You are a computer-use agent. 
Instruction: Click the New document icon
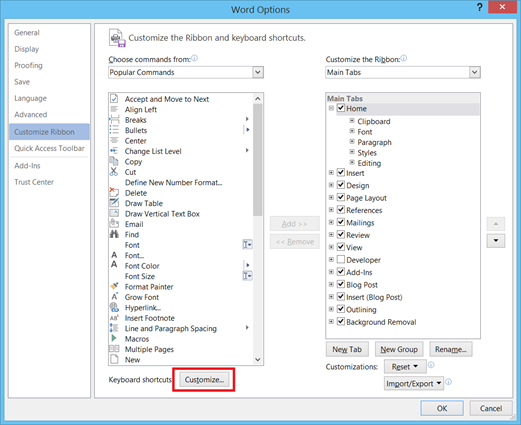click(x=114, y=359)
